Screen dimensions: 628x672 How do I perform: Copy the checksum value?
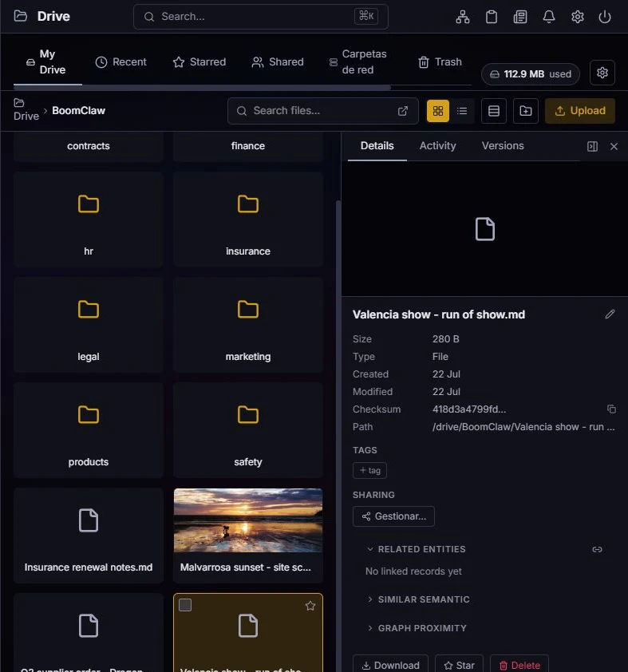tap(611, 409)
